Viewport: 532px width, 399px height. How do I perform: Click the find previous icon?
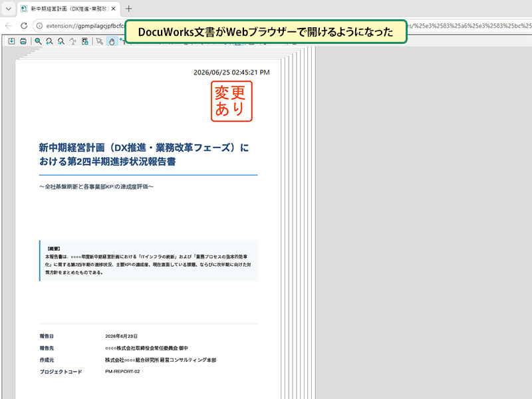click(x=49, y=41)
